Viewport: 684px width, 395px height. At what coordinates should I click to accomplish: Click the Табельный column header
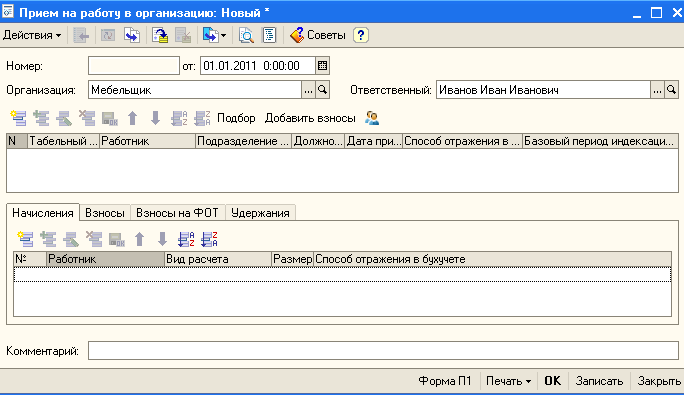(64, 141)
